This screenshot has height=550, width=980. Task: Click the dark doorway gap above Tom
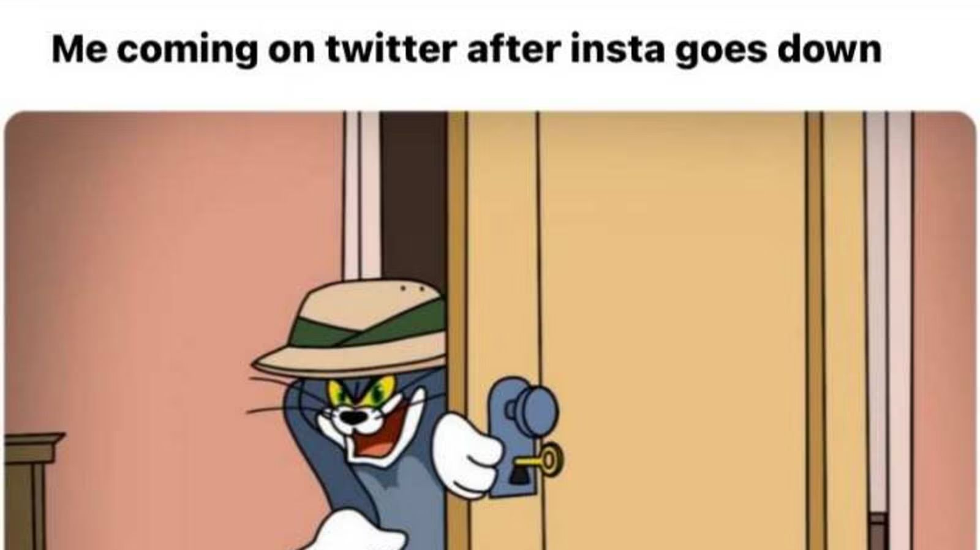click(x=413, y=196)
